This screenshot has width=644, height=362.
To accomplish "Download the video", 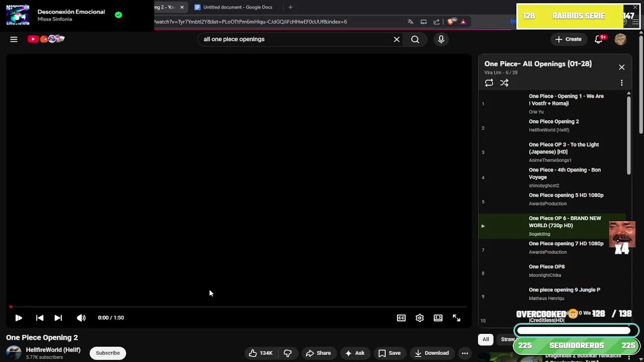I will [432, 353].
